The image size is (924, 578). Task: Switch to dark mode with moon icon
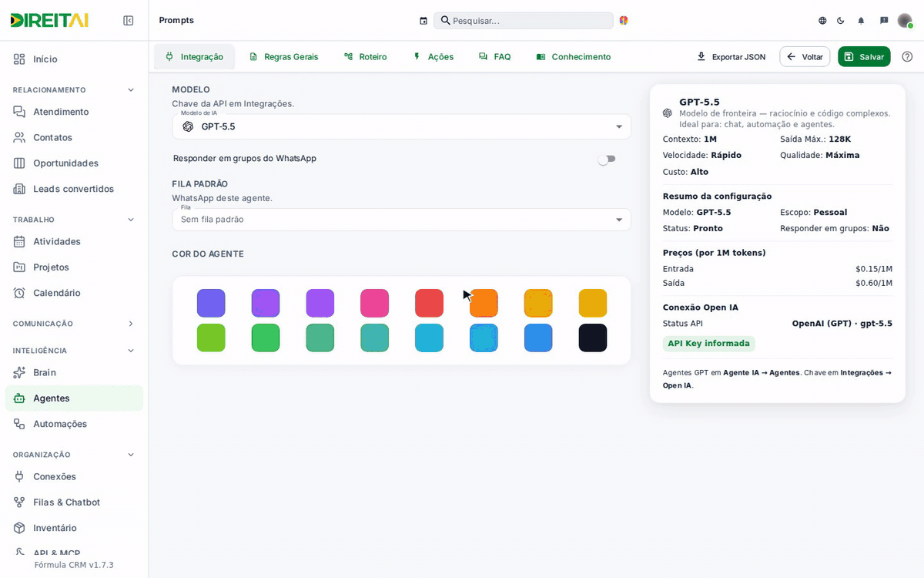tap(841, 21)
